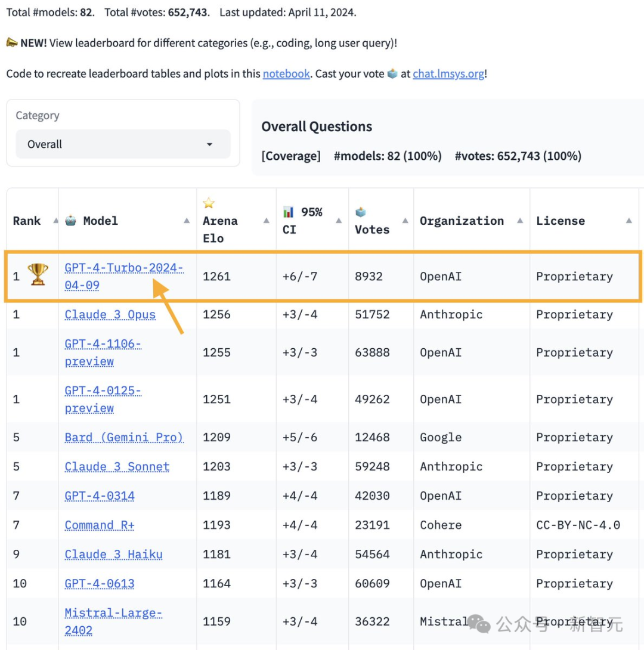This screenshot has width=644, height=650.
Task: Open Claude 3 Haiku model page
Action: [x=113, y=555]
